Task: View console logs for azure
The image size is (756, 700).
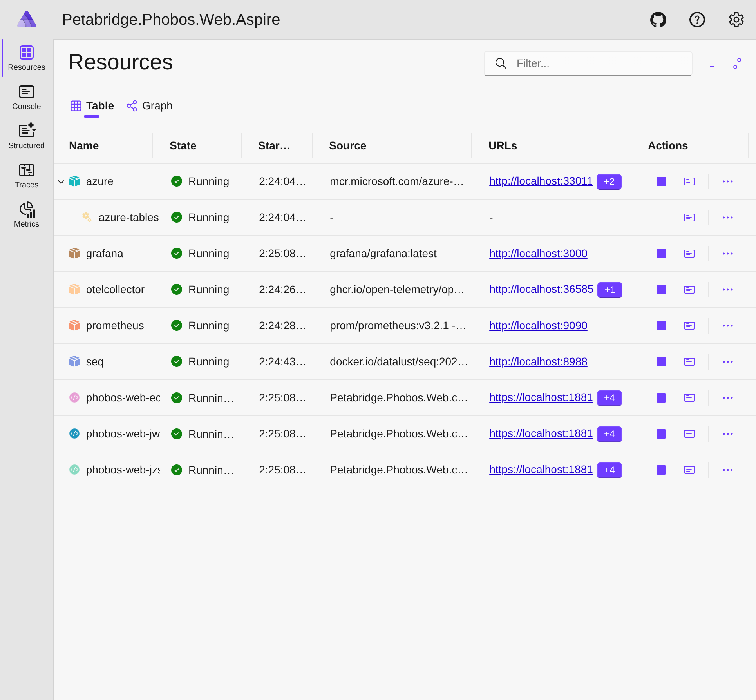Action: (689, 181)
